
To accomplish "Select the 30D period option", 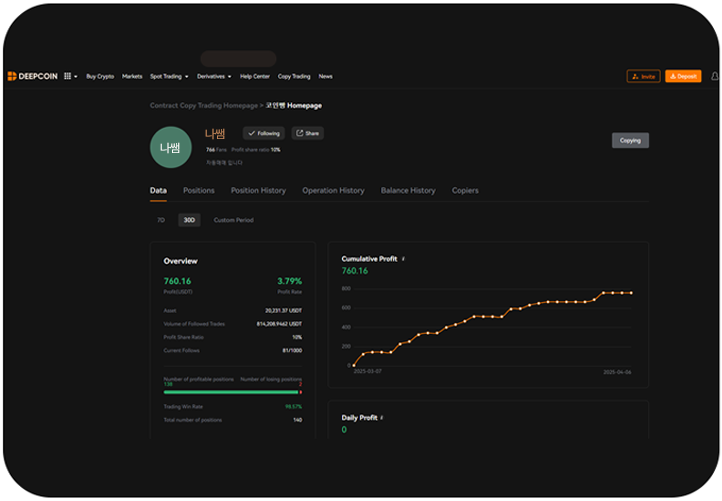I will tap(189, 220).
